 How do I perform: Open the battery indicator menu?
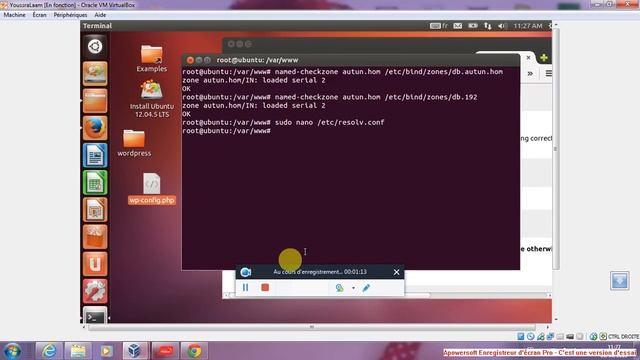tap(473, 26)
